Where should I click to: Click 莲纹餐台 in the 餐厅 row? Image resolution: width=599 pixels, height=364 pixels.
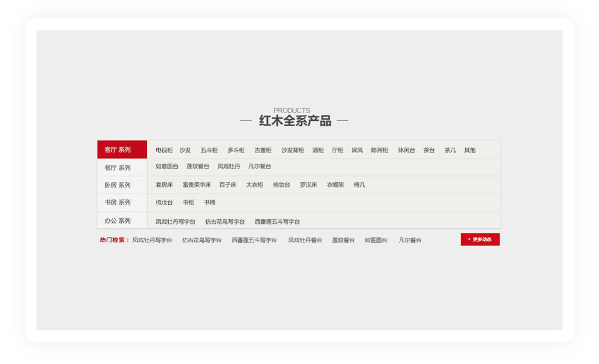198,167
